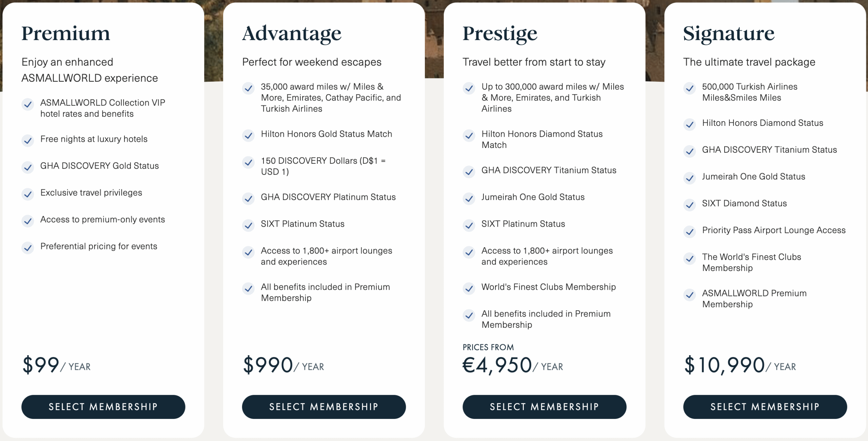Click the checkmark next to Hilton Honors Gold Status Match
This screenshot has width=868, height=441.
pos(249,136)
